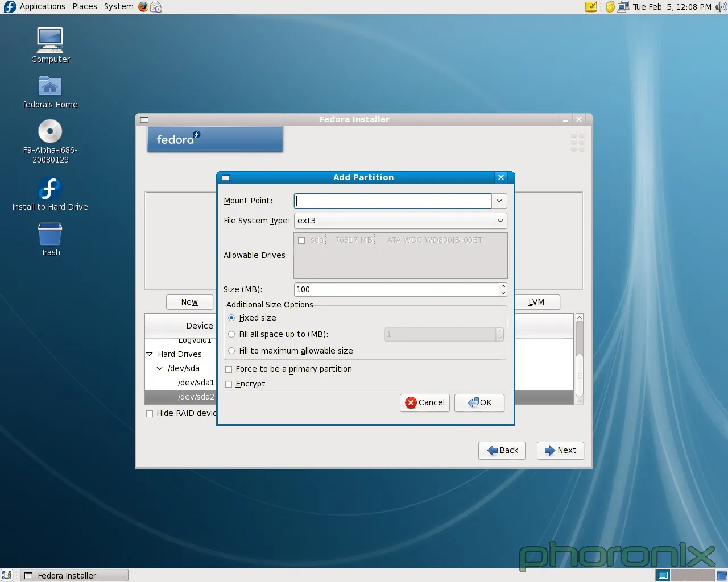Open the Places menu
The image size is (728, 582).
85,7
